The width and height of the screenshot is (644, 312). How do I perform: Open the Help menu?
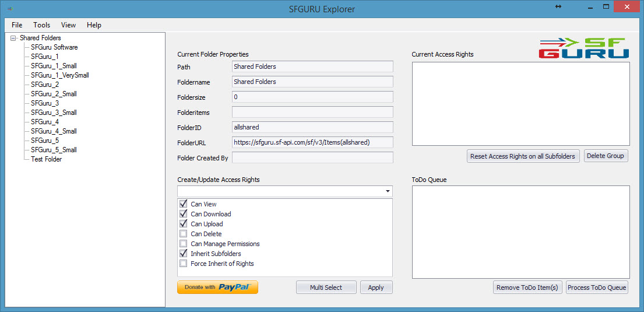pos(94,25)
